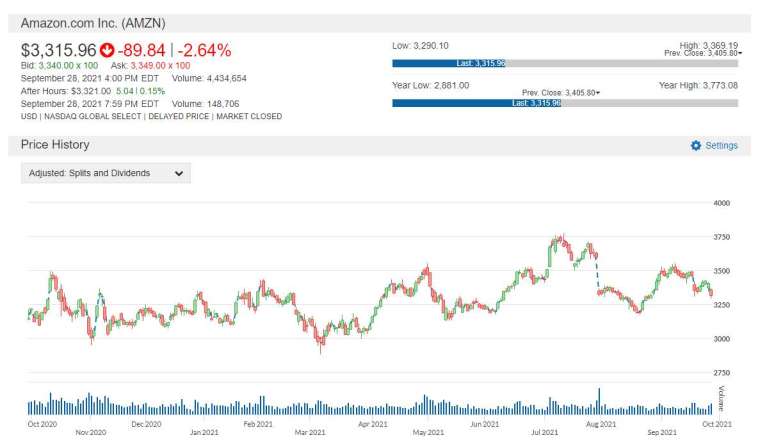Click the 3250 price axis label
Viewport: 760px width, 442px height.
721,305
